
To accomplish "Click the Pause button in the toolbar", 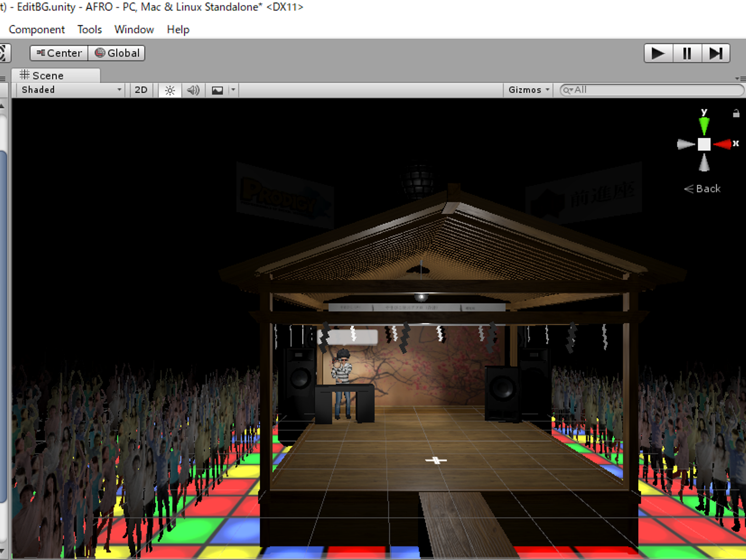I will point(687,53).
